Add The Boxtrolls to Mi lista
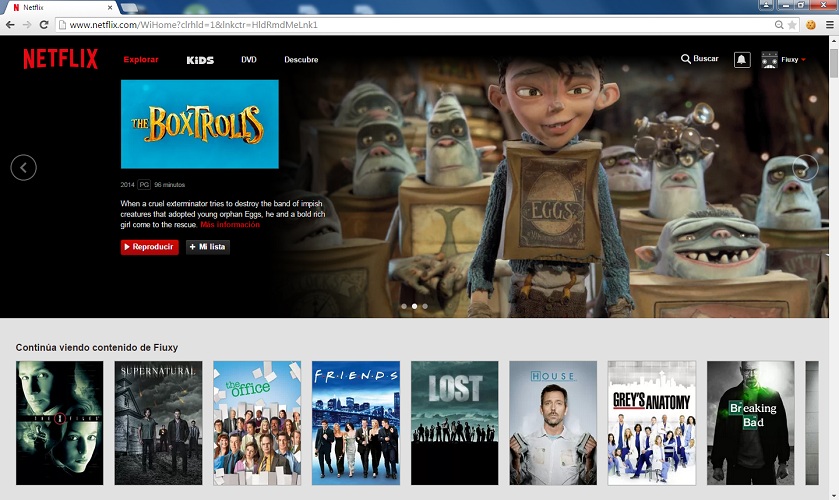The image size is (839, 500). [208, 247]
